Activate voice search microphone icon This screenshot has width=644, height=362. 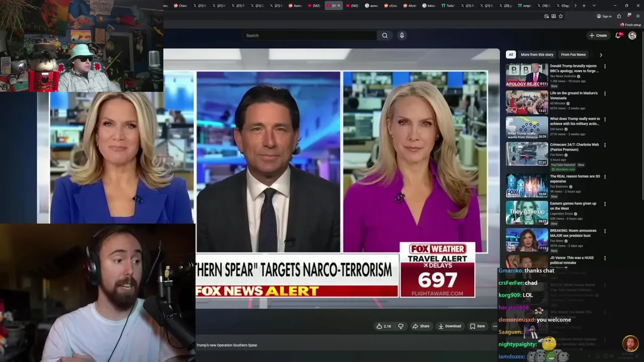(x=401, y=35)
